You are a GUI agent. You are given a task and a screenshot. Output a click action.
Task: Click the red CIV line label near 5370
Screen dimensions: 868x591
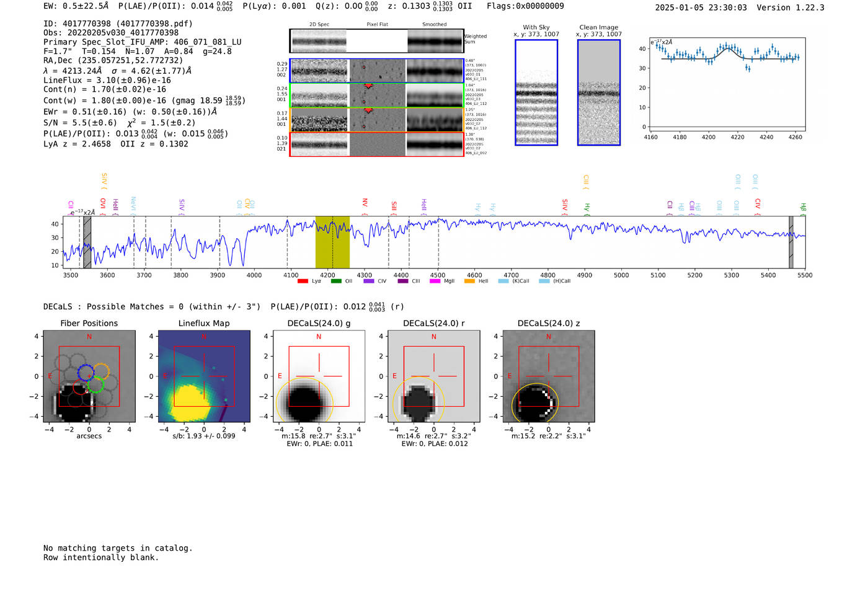(758, 205)
